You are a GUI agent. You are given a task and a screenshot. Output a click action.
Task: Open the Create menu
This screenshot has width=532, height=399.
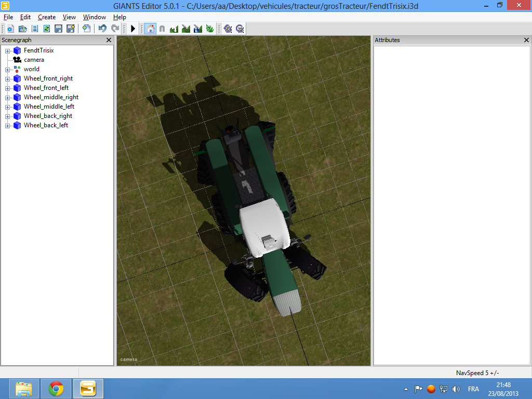[x=47, y=17]
